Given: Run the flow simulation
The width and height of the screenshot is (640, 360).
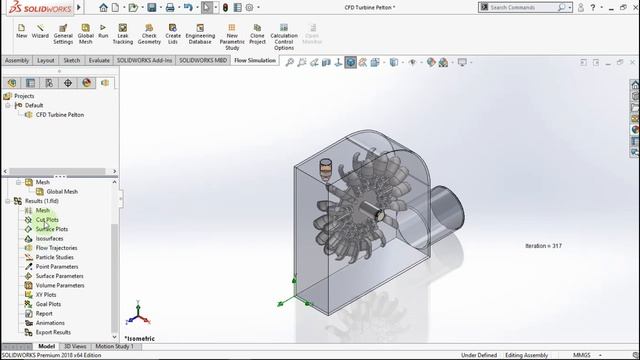Looking at the screenshot, I should click(x=103, y=31).
